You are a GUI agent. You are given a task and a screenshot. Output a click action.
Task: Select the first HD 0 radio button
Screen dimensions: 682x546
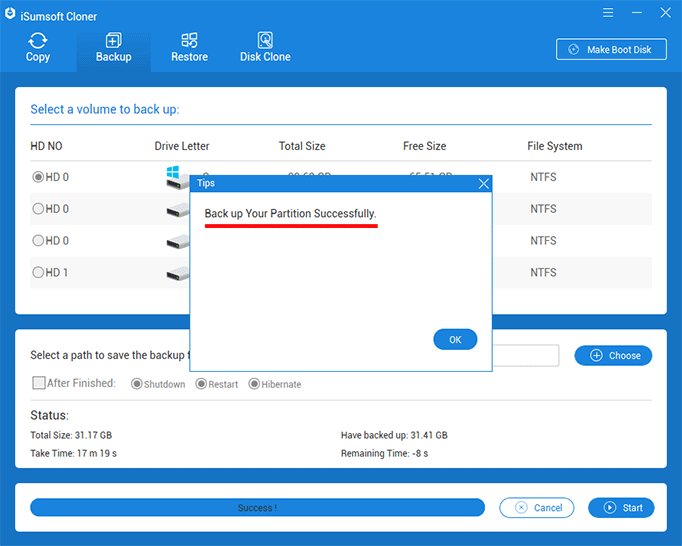[38, 177]
